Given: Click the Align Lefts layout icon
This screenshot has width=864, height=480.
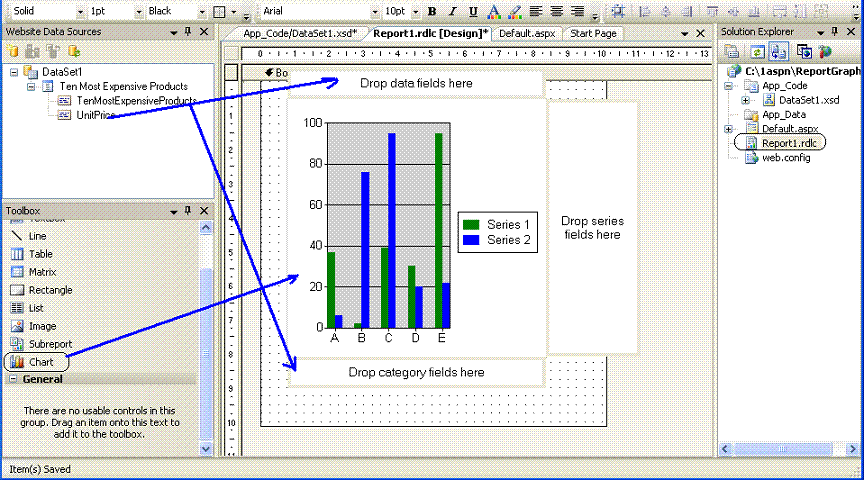Looking at the screenshot, I should click(x=644, y=11).
